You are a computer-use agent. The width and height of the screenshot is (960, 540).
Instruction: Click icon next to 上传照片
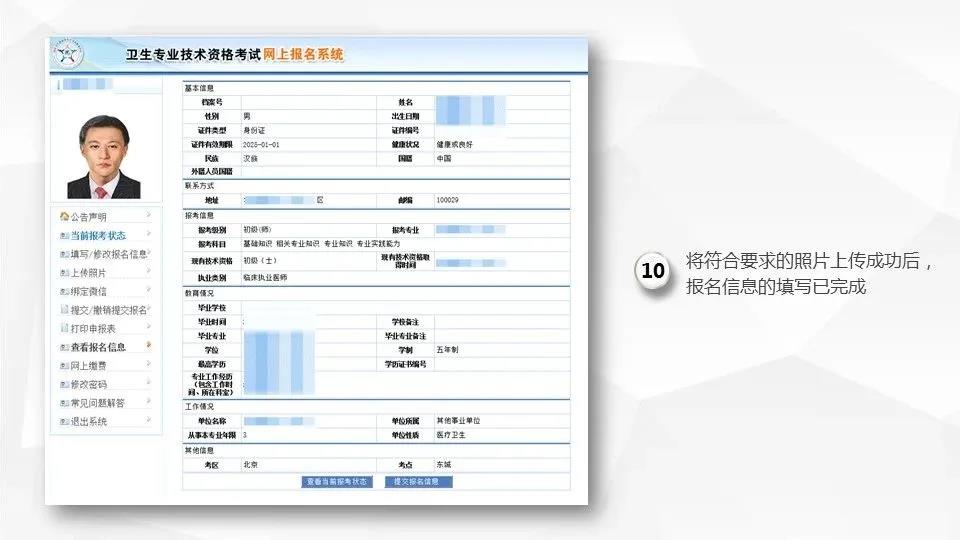(x=64, y=273)
